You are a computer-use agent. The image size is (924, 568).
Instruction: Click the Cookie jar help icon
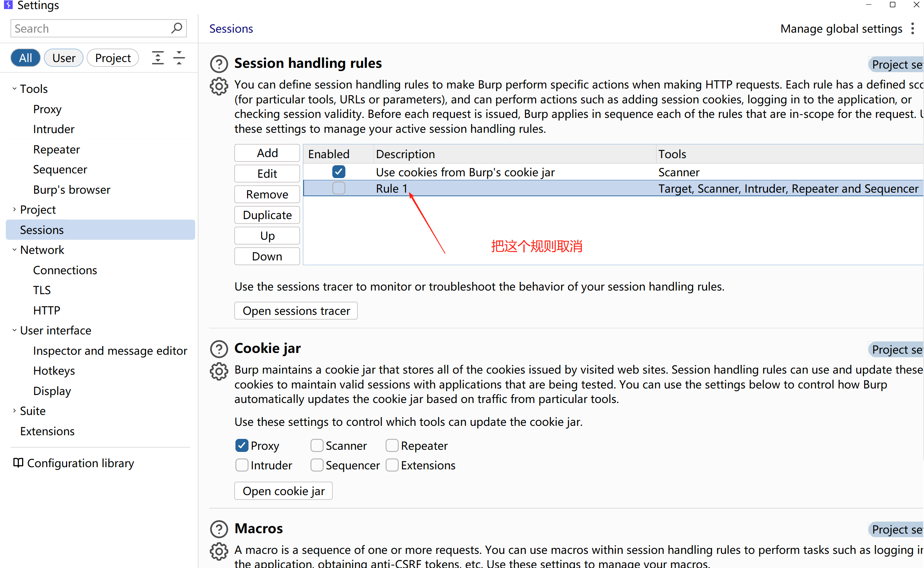tap(219, 349)
